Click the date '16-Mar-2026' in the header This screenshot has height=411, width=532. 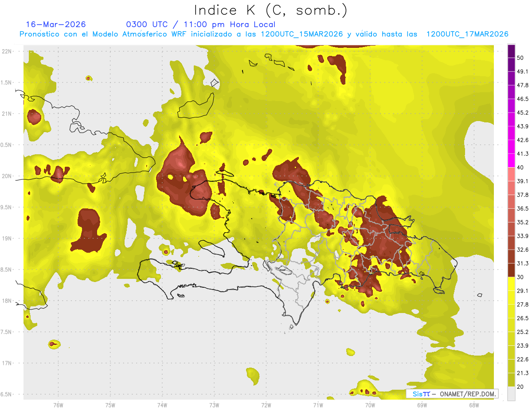pyautogui.click(x=56, y=24)
